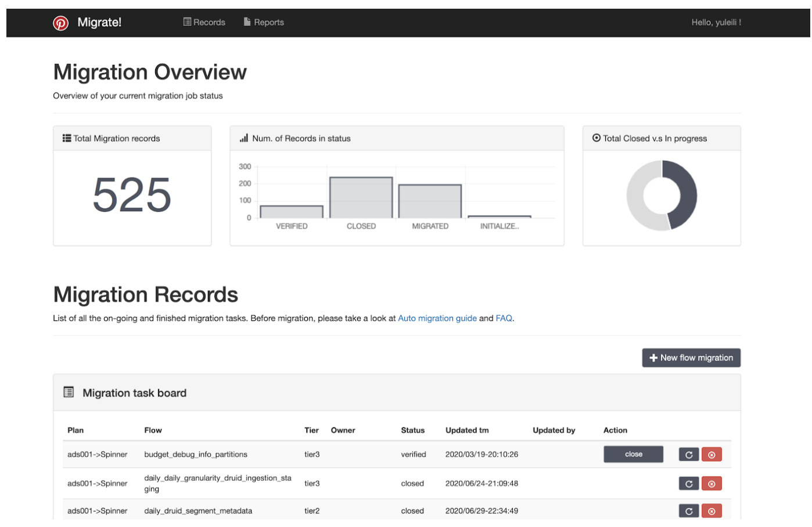Open the Reports menu item

[x=264, y=22]
